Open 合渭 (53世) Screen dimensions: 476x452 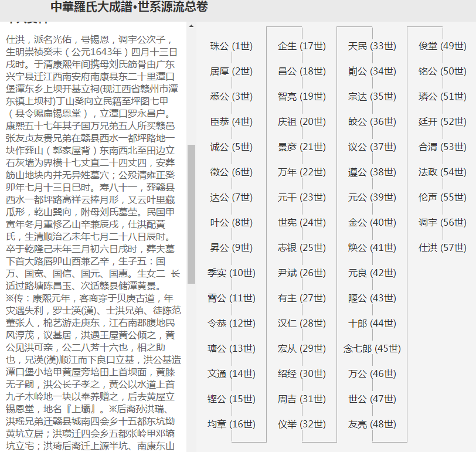(x=443, y=147)
